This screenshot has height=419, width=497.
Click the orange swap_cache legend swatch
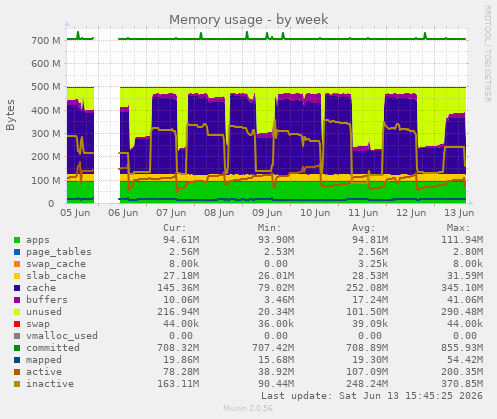coord(17,264)
